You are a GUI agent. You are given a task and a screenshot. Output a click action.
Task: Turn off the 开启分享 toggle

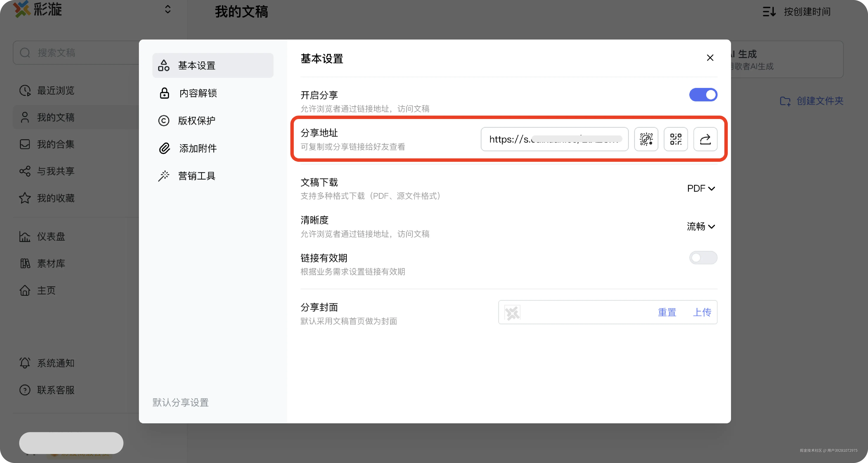click(x=703, y=95)
